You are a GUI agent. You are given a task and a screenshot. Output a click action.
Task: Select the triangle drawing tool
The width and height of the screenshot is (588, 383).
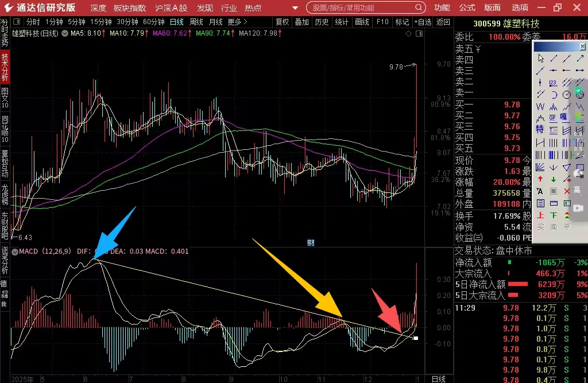566,167
